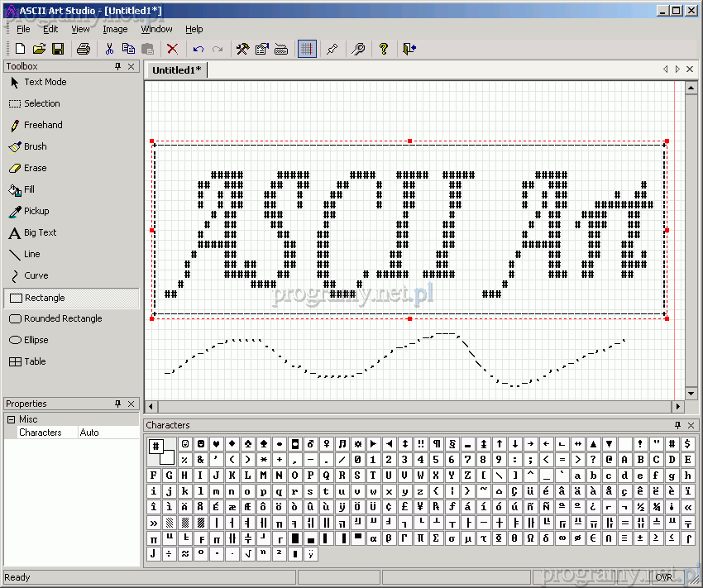The image size is (703, 588).
Task: Pick the # foreground character swatch
Action: [x=155, y=447]
